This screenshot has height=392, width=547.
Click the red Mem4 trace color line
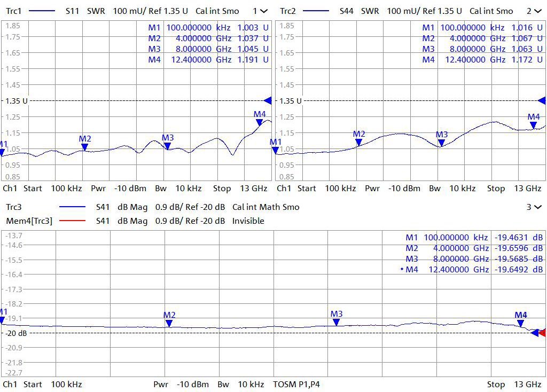(72, 221)
